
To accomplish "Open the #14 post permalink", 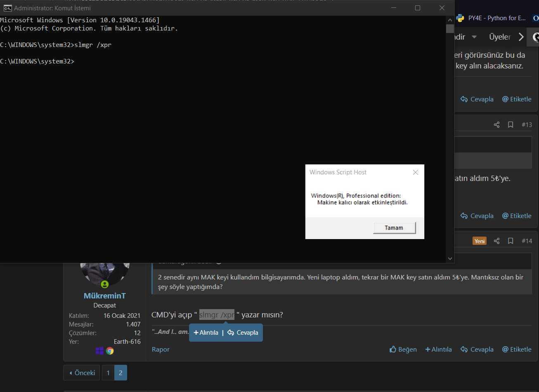I will (527, 241).
